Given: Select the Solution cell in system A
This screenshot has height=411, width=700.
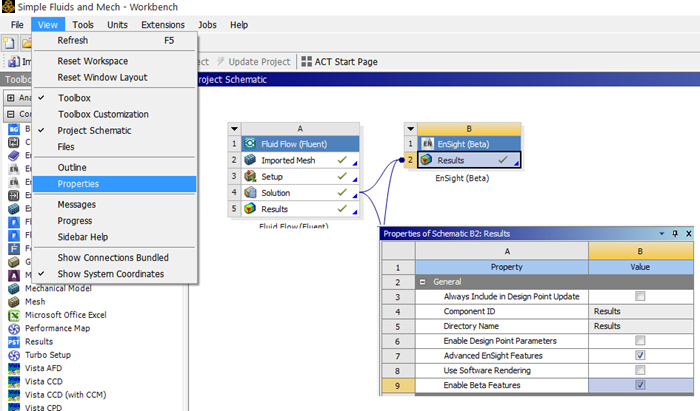Looking at the screenshot, I should coord(300,193).
